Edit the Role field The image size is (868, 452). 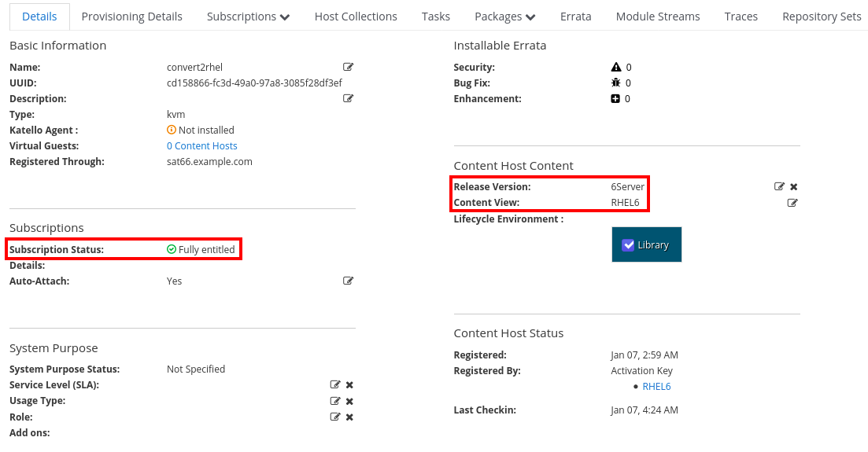pos(335,417)
